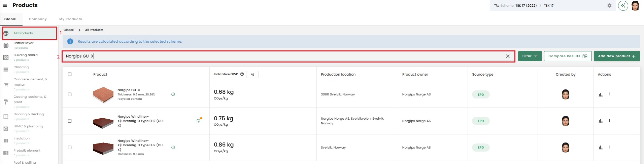Image resolution: width=644 pixels, height=164 pixels.
Task: Click the scheme settings gear icon
Action: pyautogui.click(x=609, y=6)
